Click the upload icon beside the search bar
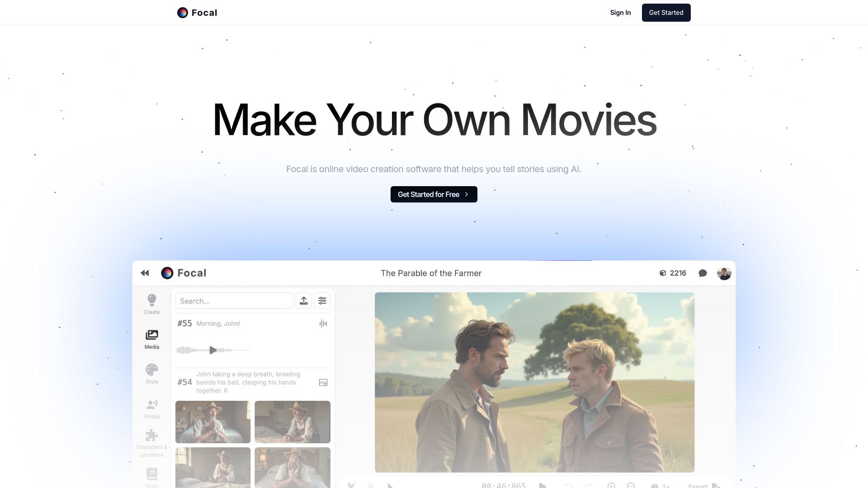The width and height of the screenshot is (868, 488). (304, 300)
